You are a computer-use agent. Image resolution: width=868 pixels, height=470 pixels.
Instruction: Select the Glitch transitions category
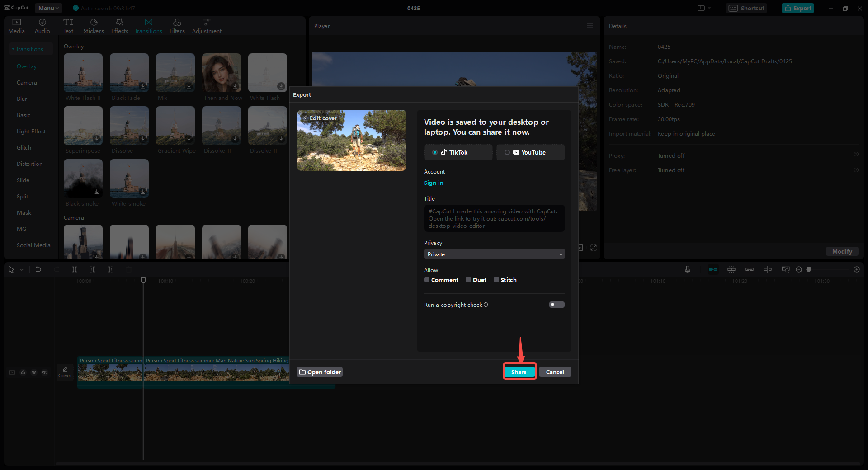[x=24, y=148]
